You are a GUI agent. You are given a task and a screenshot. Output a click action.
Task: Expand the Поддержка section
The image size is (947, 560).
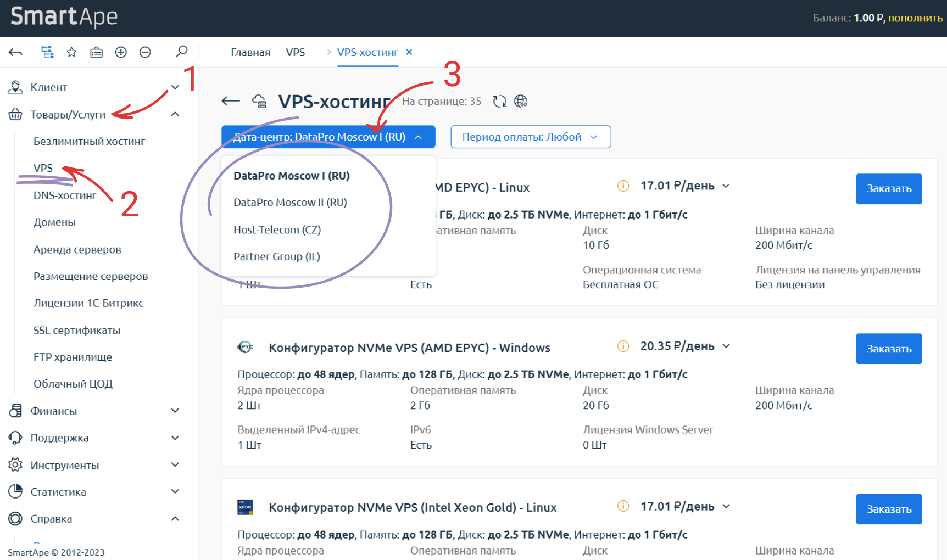point(175,438)
